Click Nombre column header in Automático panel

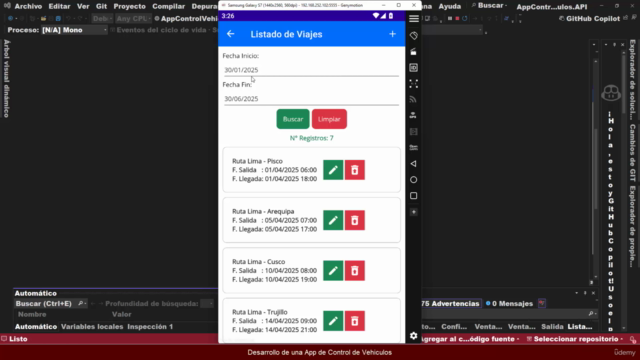32,314
